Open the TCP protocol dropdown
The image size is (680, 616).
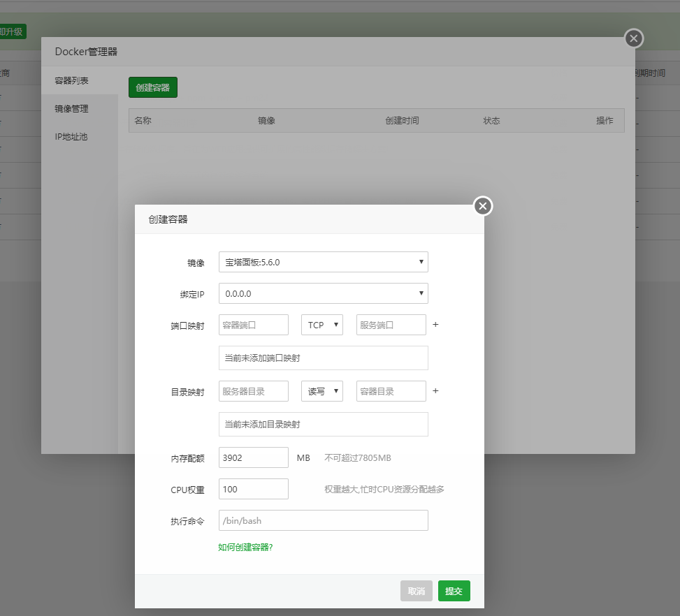(x=321, y=325)
